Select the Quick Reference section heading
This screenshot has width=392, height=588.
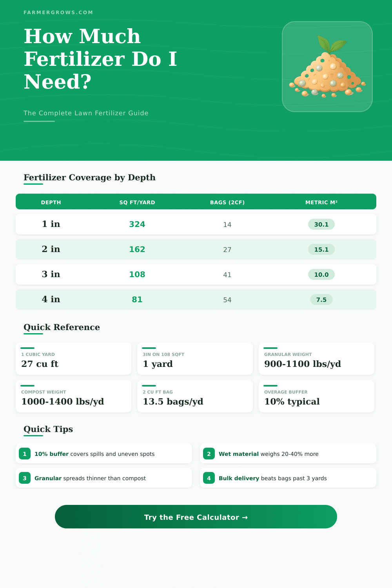pyautogui.click(x=62, y=327)
